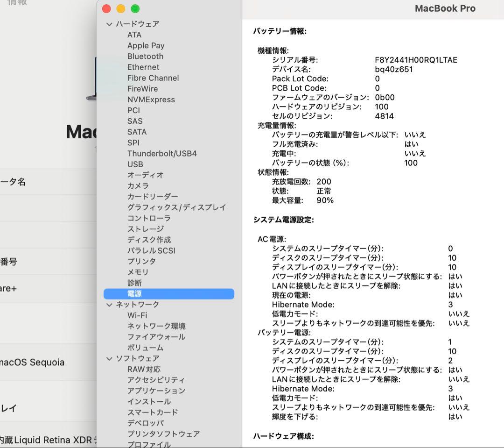
Task: Select Apple Pay in the sidebar
Action: click(146, 46)
